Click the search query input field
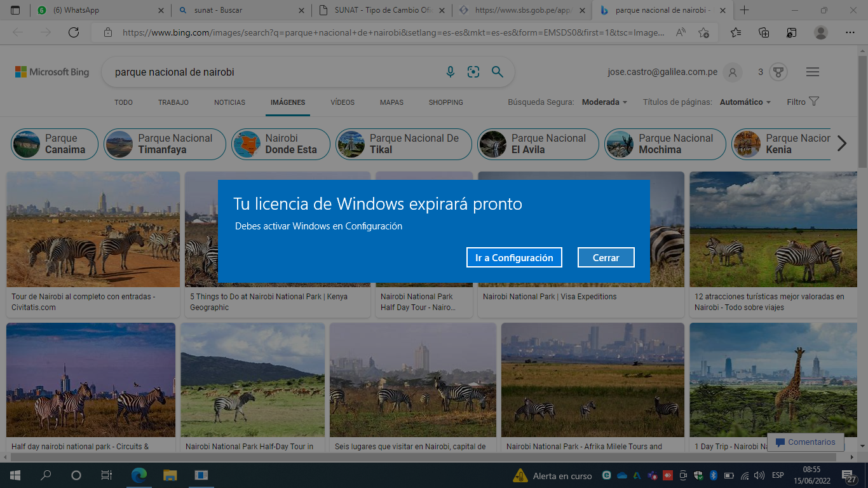Screen dimensions: 868x488 pyautogui.click(x=273, y=72)
